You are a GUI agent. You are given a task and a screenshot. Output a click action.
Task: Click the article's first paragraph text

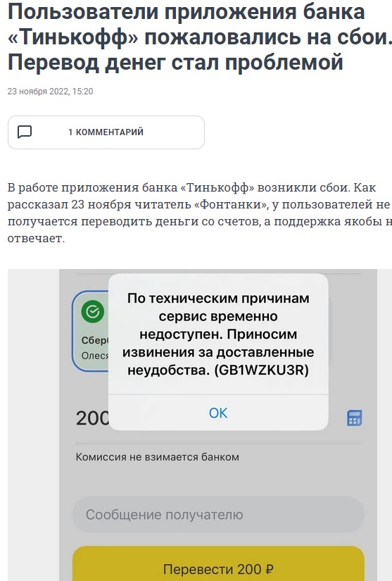pyautogui.click(x=199, y=213)
